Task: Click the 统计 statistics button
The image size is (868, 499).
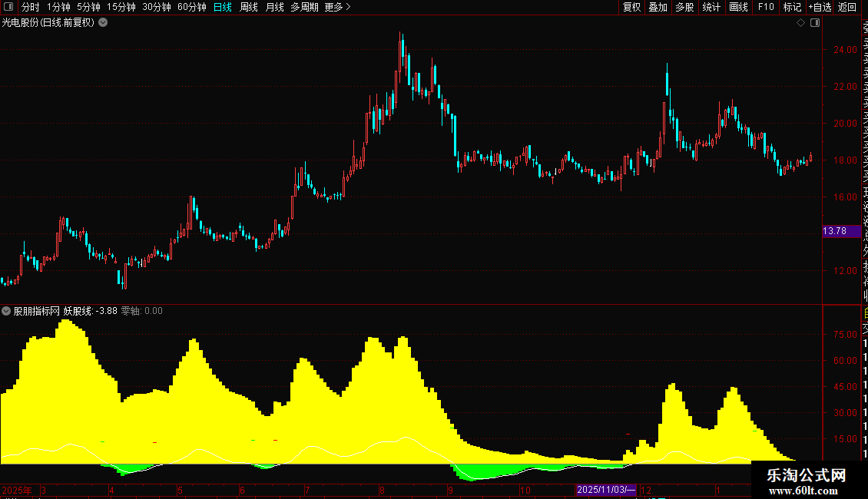Action: click(711, 7)
